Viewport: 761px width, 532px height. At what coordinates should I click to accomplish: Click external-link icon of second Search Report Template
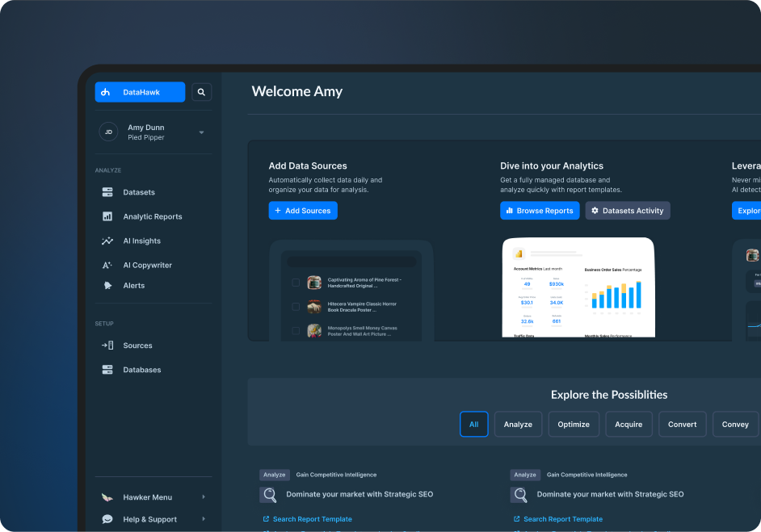click(517, 519)
